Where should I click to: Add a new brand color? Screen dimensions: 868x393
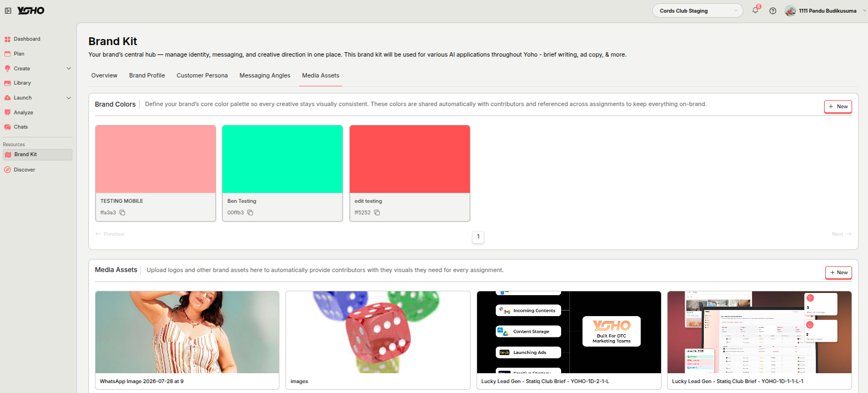coord(838,107)
